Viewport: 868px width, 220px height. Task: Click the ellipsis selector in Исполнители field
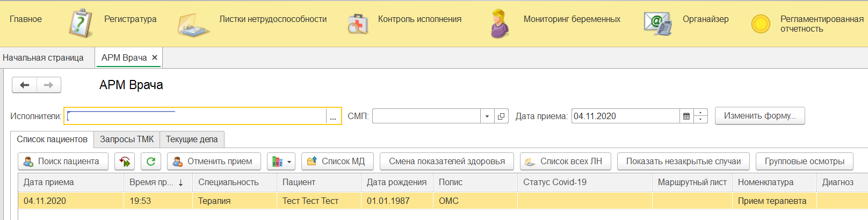pyautogui.click(x=333, y=116)
